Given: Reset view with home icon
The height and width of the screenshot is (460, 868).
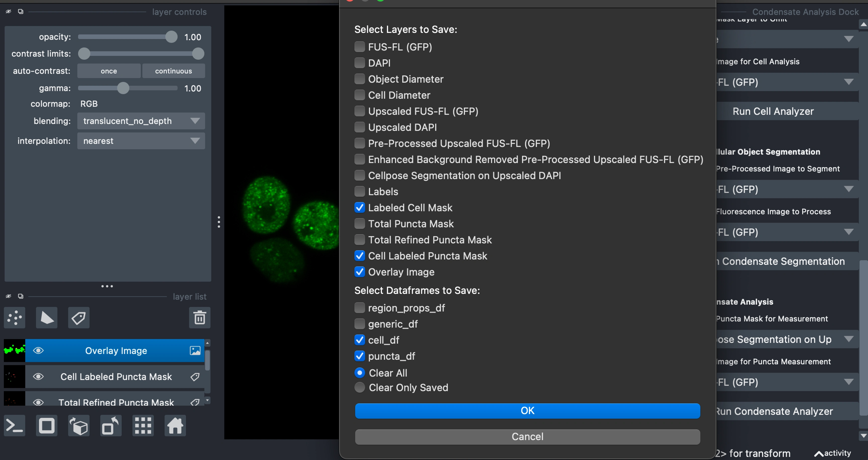Looking at the screenshot, I should (x=175, y=426).
